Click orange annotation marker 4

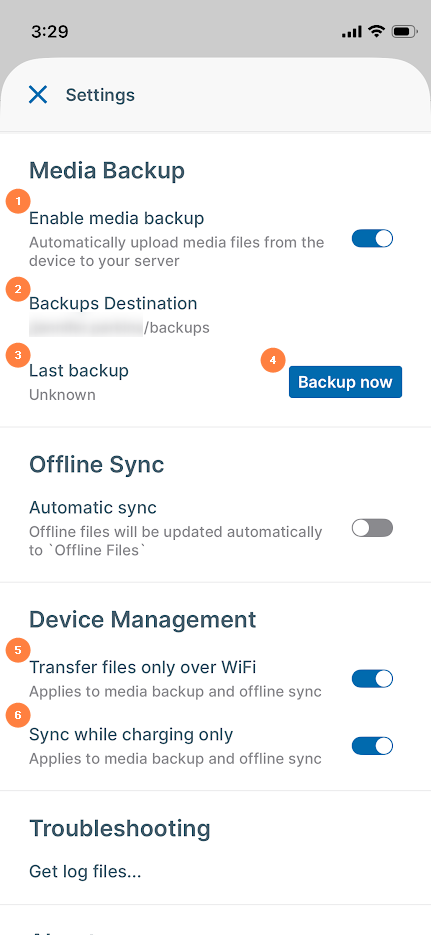(273, 360)
